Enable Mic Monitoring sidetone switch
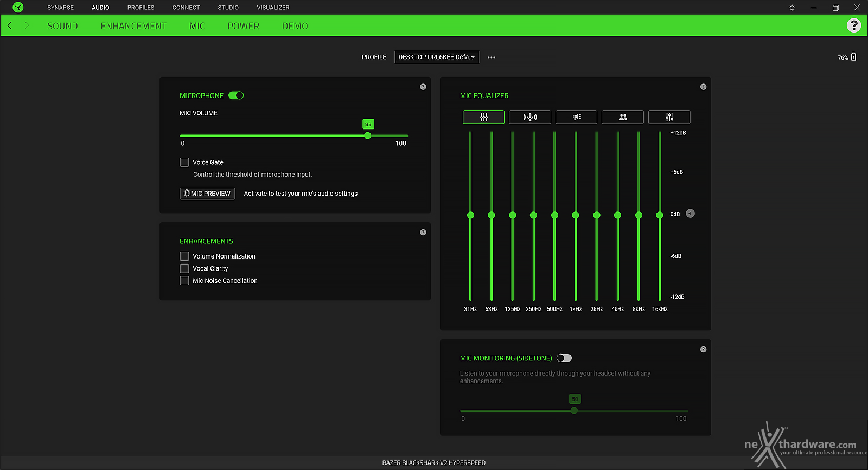 564,358
